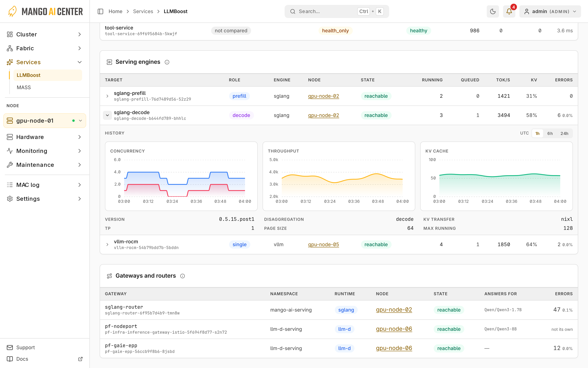
Task: Open the Monitoring menu
Action: 45,151
